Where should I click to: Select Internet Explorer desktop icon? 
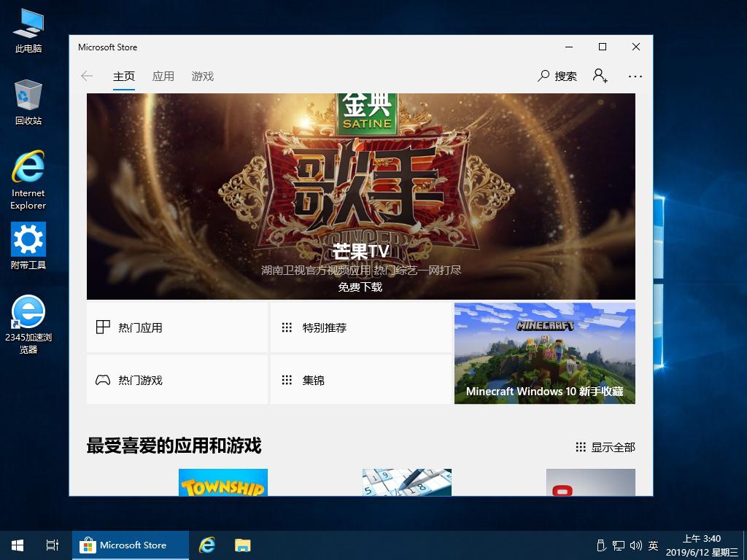(28, 180)
